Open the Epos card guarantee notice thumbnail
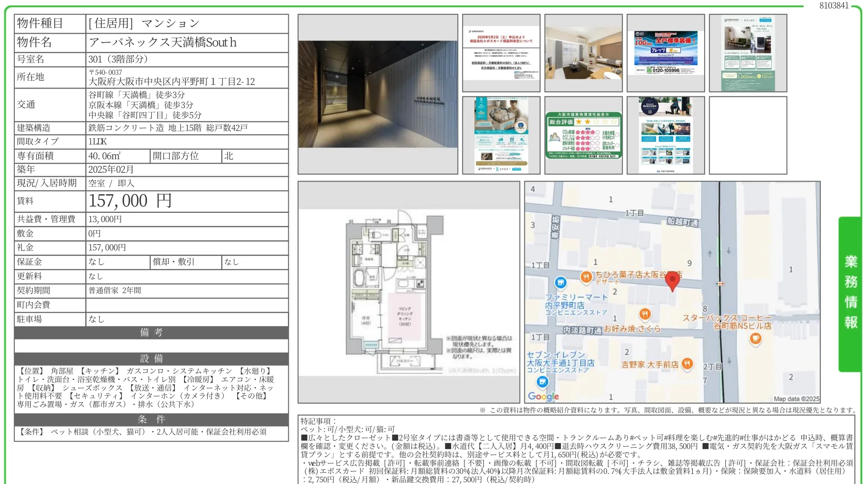The image size is (868, 484). (501, 53)
